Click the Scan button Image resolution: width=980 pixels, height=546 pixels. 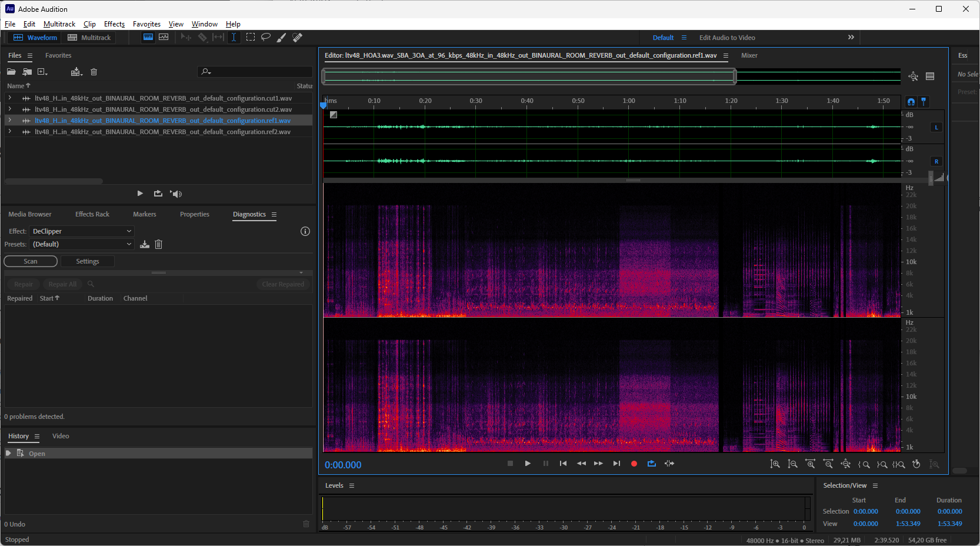pyautogui.click(x=31, y=261)
